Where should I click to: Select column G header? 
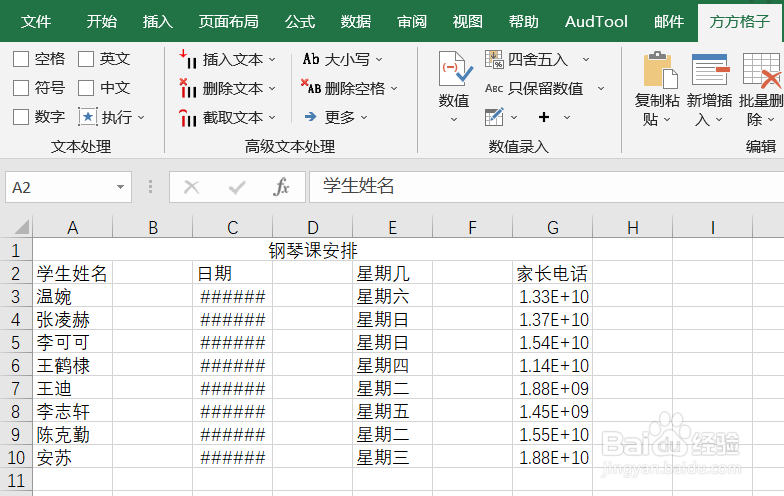[x=552, y=228]
